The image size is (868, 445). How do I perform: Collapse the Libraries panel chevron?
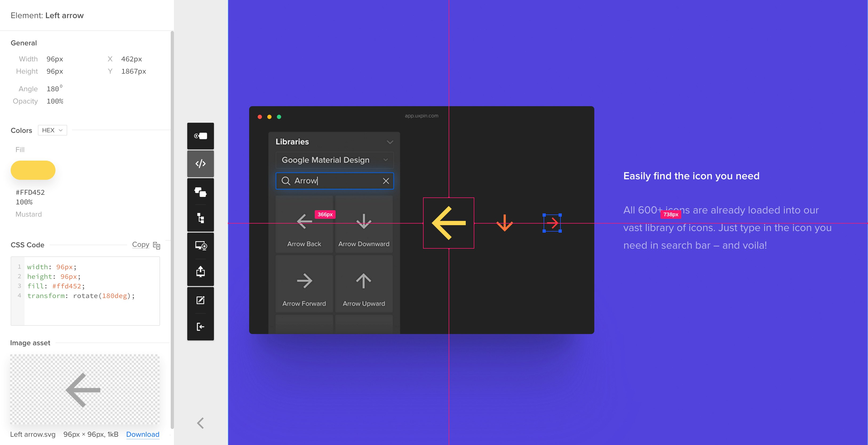390,142
